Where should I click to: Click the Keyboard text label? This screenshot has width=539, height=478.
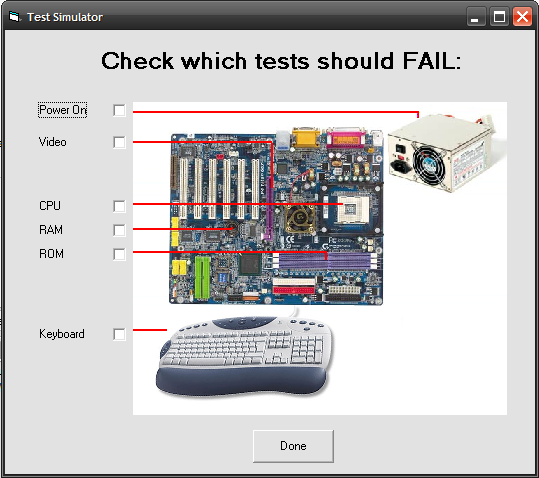(62, 334)
